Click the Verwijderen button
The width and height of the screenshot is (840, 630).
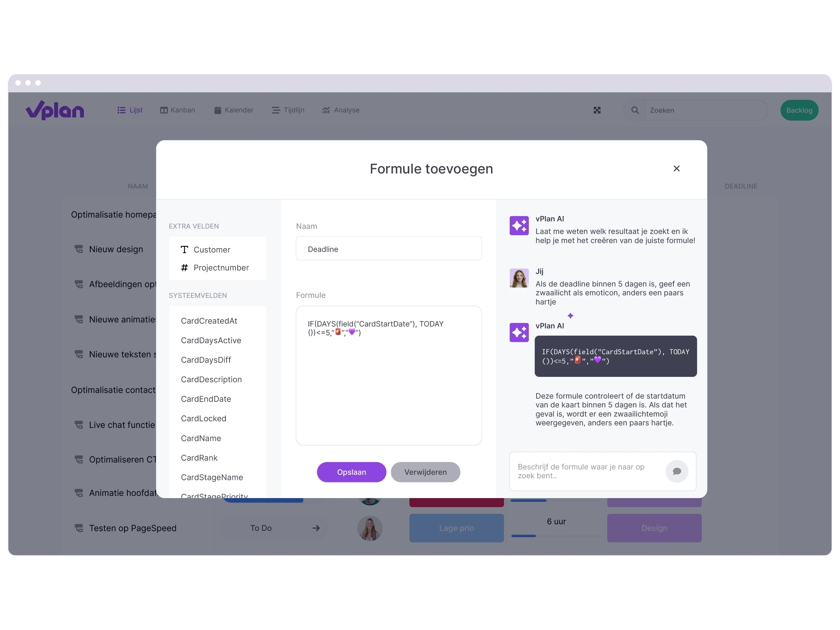(424, 472)
